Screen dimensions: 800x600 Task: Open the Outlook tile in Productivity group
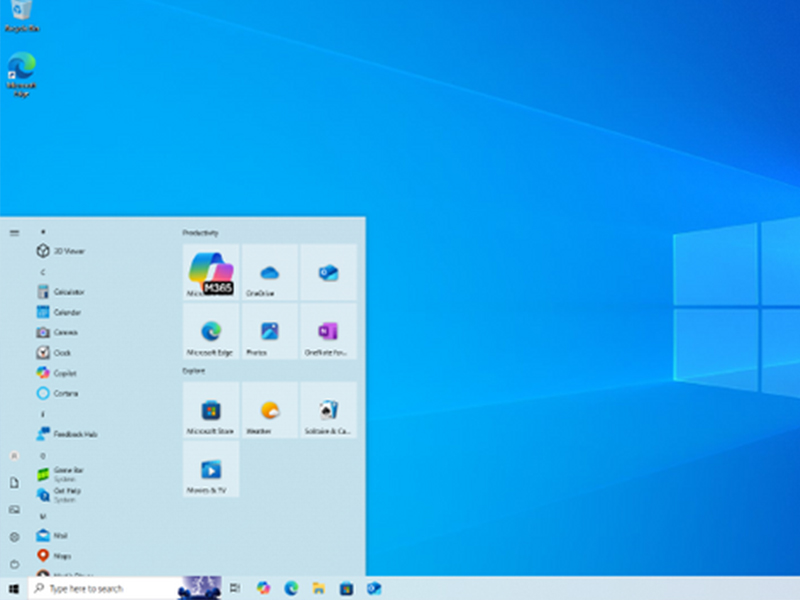(x=329, y=272)
